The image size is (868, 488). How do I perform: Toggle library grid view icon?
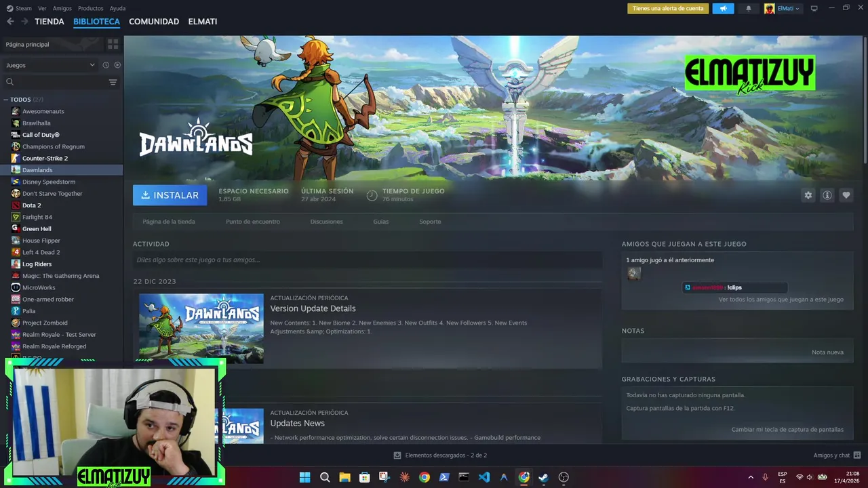coord(113,44)
